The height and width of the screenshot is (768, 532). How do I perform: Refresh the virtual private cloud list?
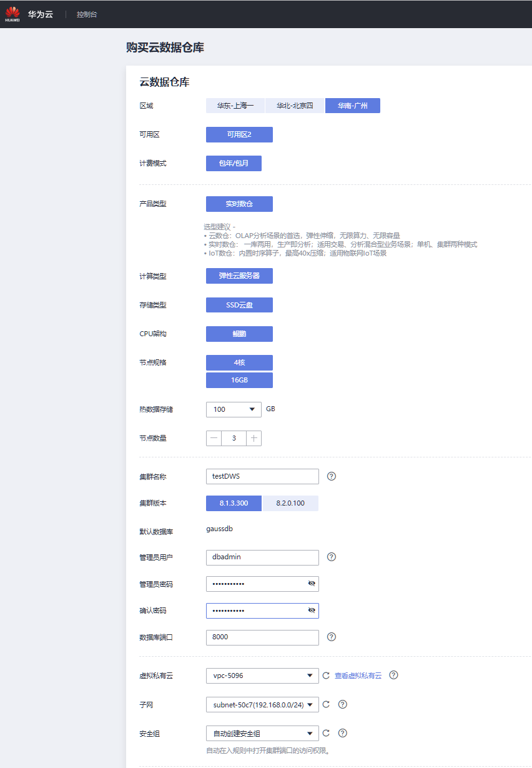pyautogui.click(x=325, y=676)
